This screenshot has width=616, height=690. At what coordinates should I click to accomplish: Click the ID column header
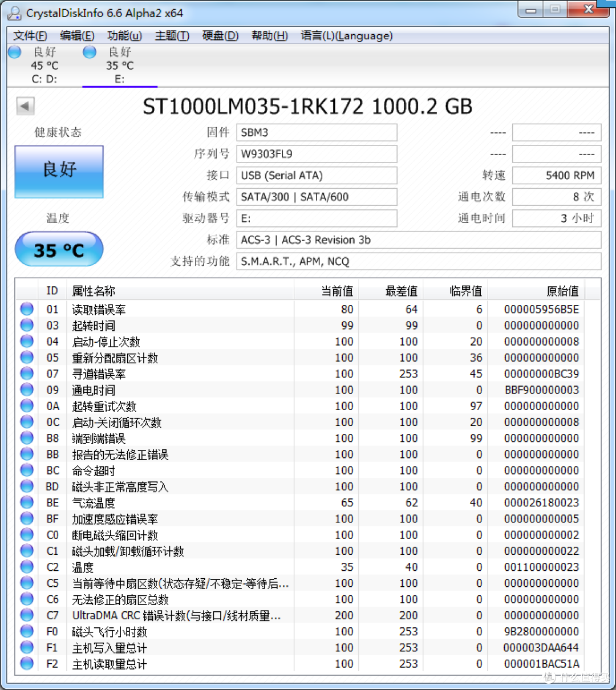pyautogui.click(x=52, y=291)
